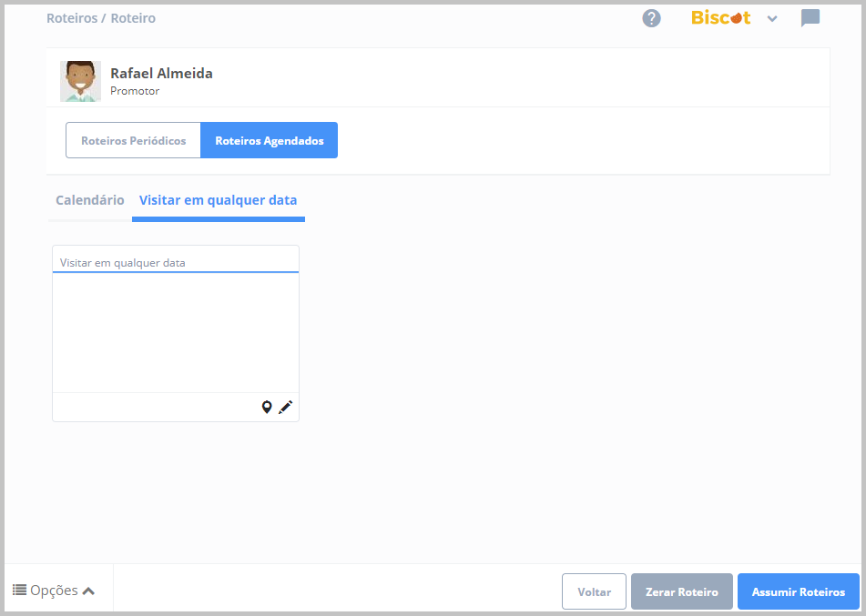Click the map pin location icon

point(267,408)
